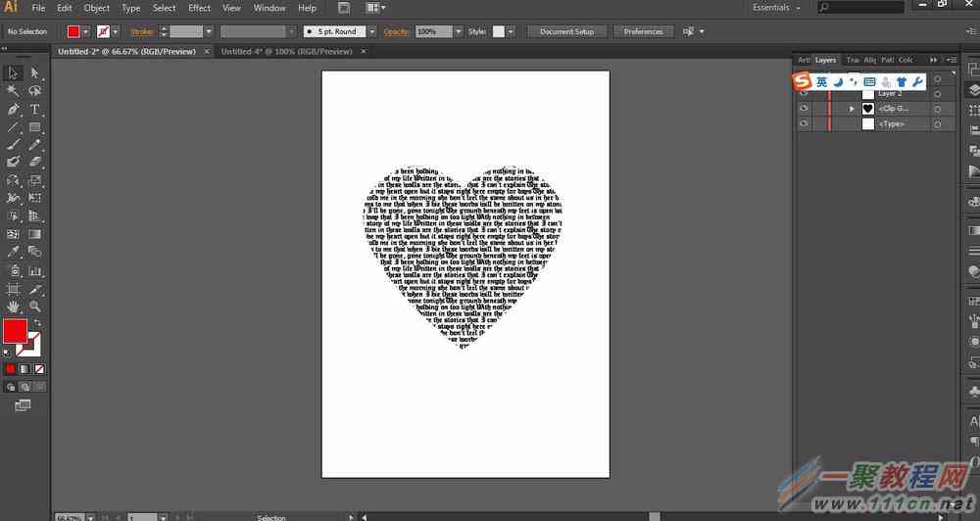Screen dimensions: 980x521
Task: Expand the collapsed panel group arrows
Action: click(x=933, y=60)
